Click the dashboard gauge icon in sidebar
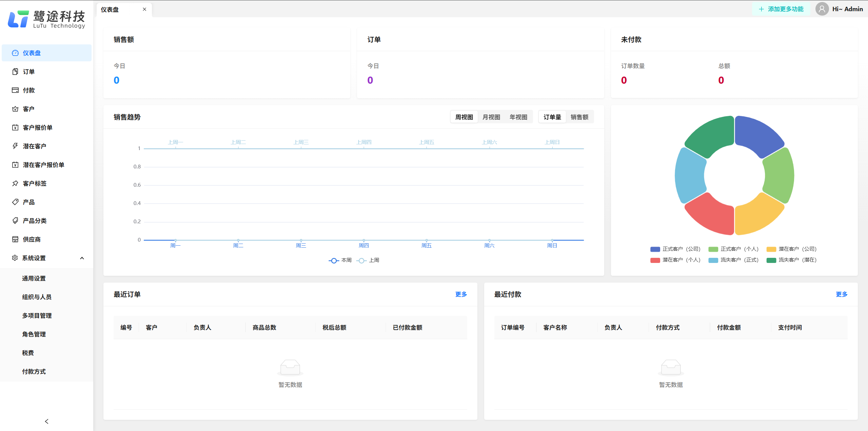The height and width of the screenshot is (431, 868). point(15,53)
